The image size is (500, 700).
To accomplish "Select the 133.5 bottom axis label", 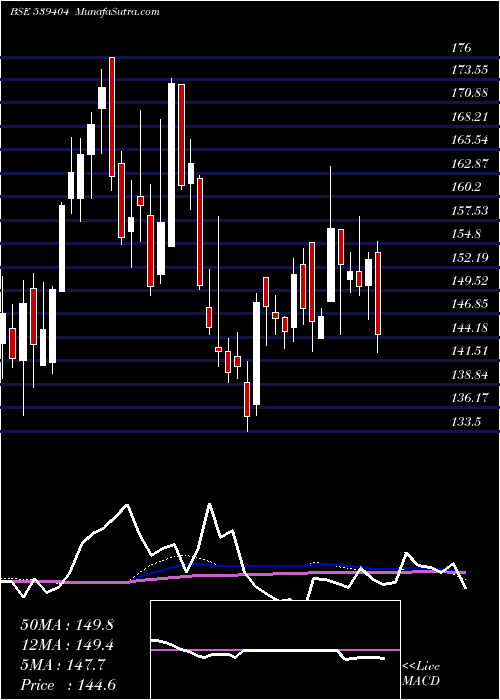I will click(466, 421).
